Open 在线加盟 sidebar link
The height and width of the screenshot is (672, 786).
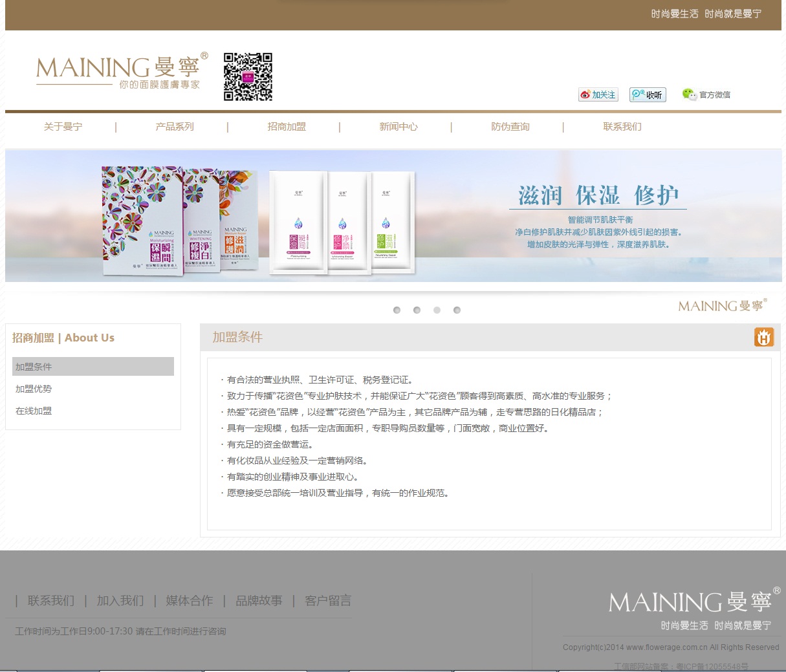click(x=34, y=411)
